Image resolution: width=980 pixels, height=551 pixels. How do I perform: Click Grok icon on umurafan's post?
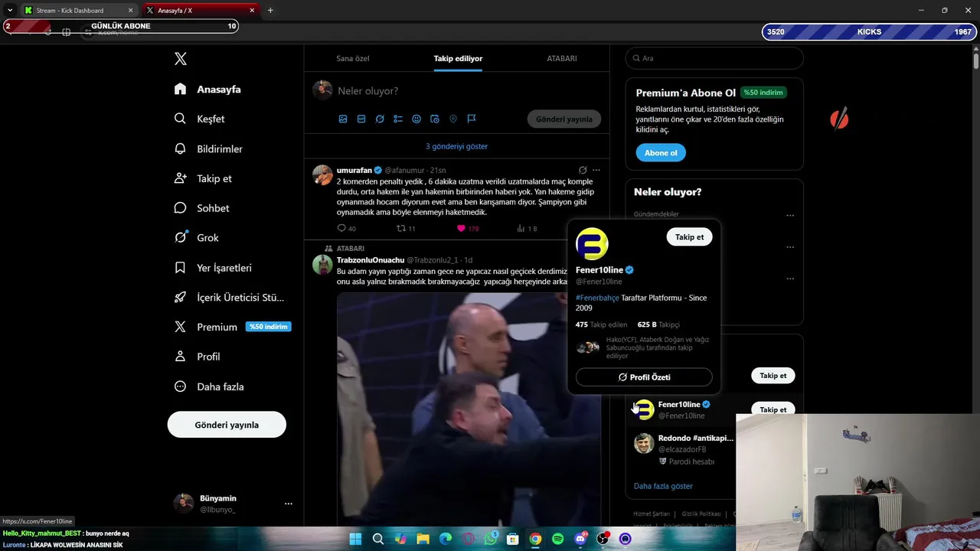pos(583,170)
